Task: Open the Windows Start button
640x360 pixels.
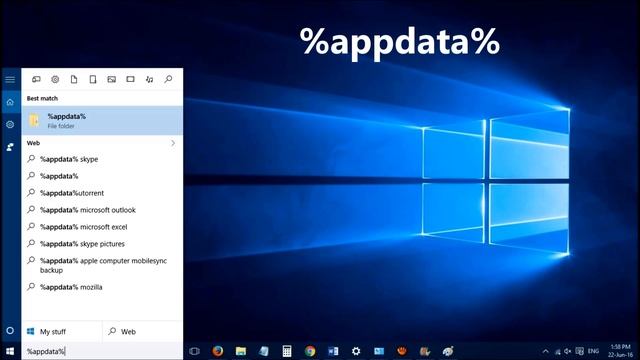Action: tap(10, 351)
